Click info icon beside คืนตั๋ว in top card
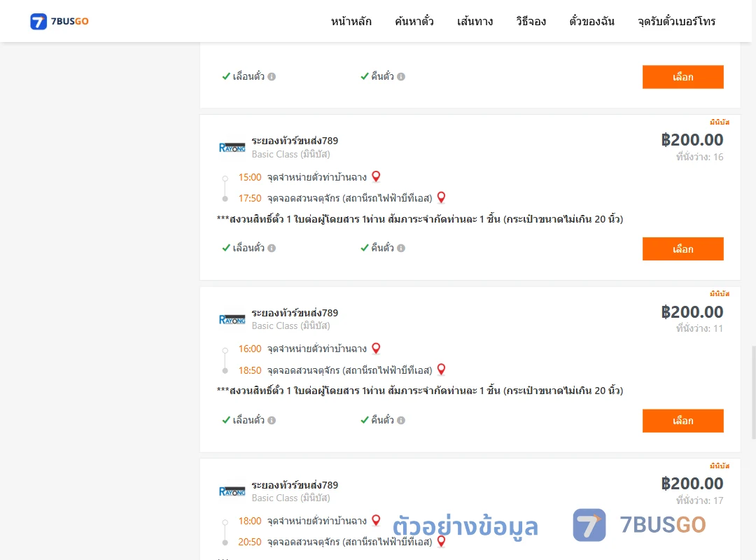This screenshot has width=756, height=560. [x=401, y=77]
